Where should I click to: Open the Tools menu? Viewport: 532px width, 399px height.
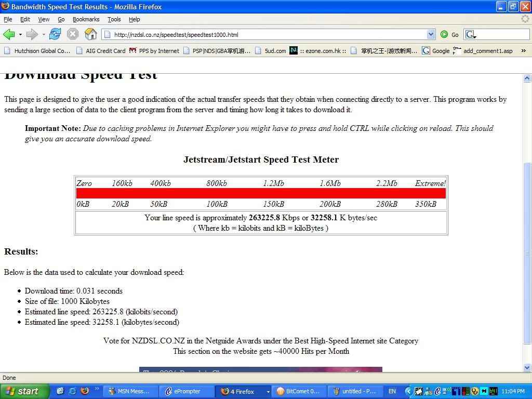click(114, 19)
